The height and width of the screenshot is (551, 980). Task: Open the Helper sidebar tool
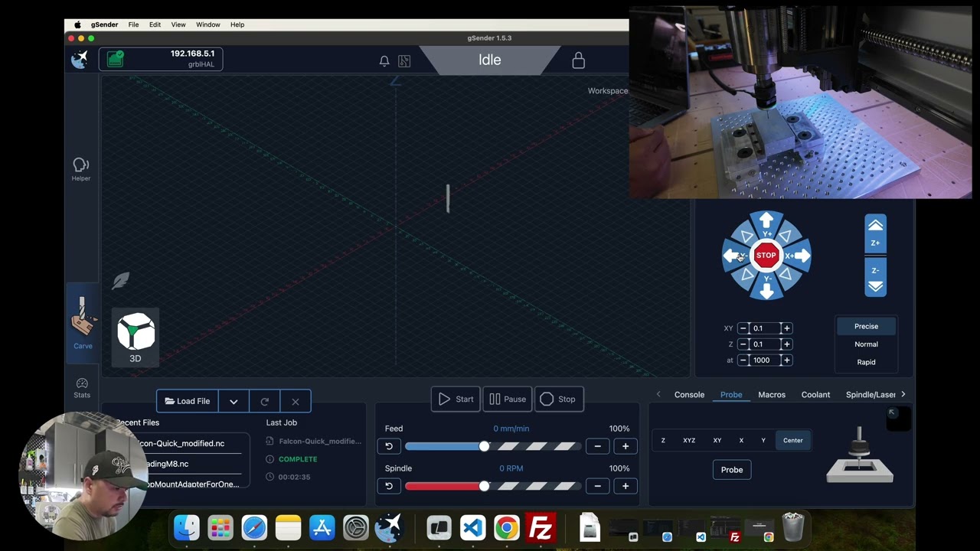tap(81, 169)
